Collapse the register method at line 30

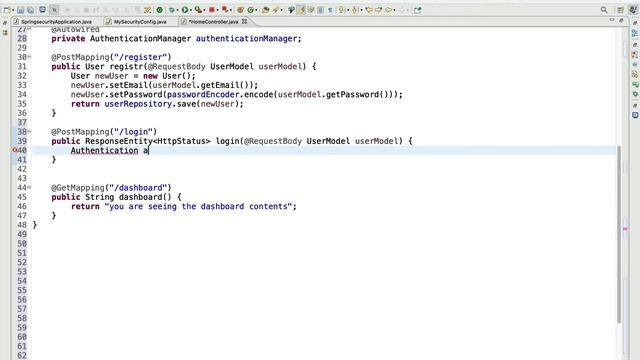[29, 57]
